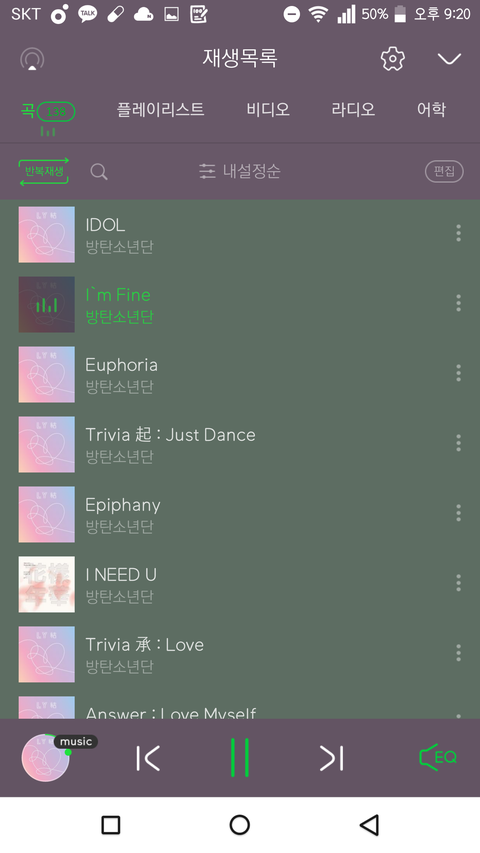Open more options for IDOL
Screen dimensions: 480x853
[x=458, y=233]
